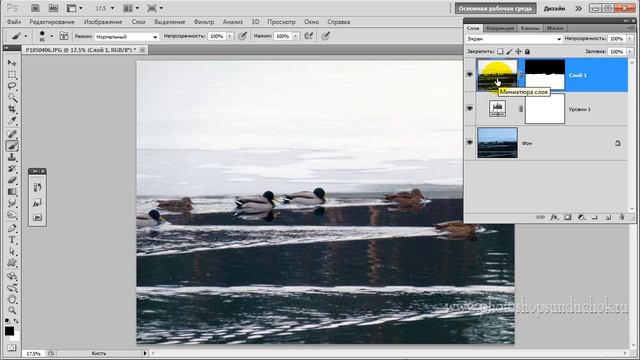The width and height of the screenshot is (640, 360).
Task: Choose Основная рабочая среда workspace
Action: (x=496, y=8)
